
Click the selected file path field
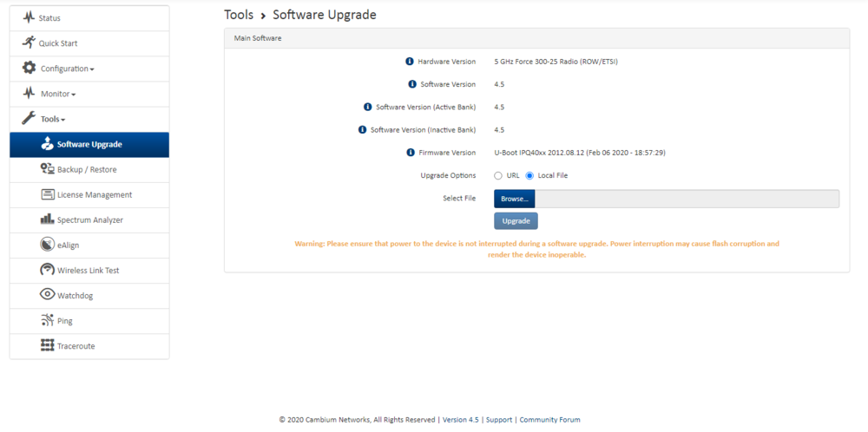coord(687,199)
